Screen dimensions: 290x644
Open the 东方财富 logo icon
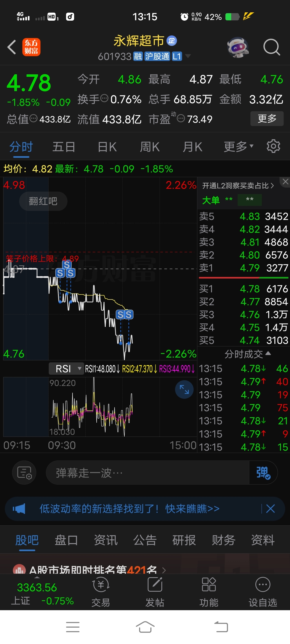point(31,47)
